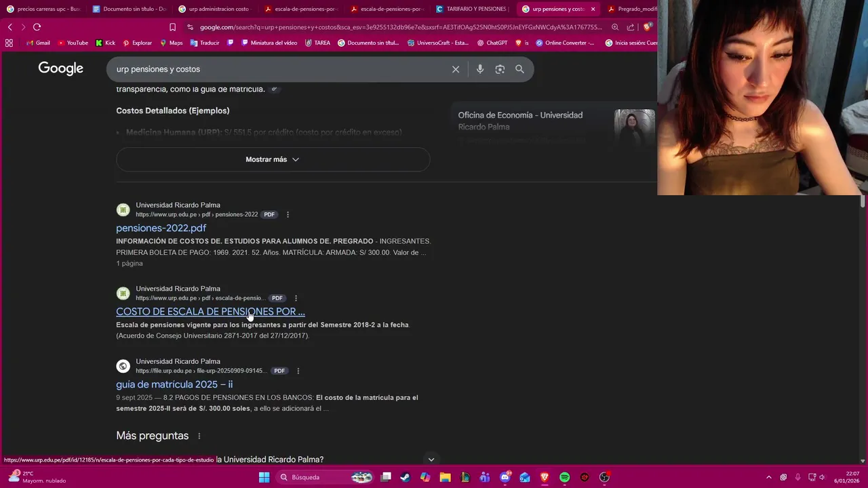Click the taskbar Búsqueda search box
The image size is (868, 488).
[x=325, y=477]
